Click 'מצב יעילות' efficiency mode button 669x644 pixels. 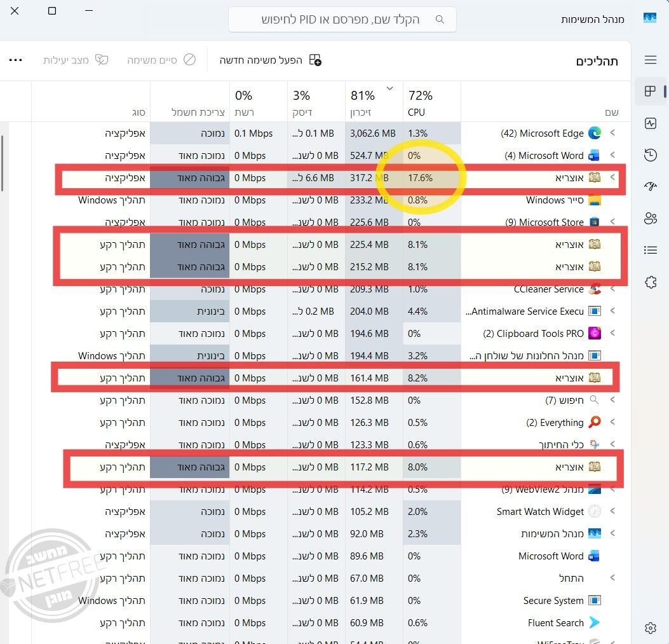coord(76,60)
